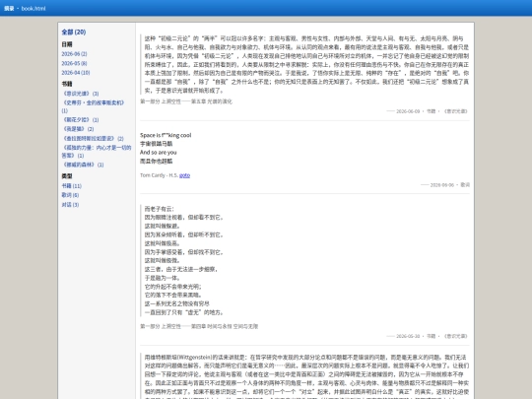The width and height of the screenshot is (532, 399).
Task: Open sidebar book 《孤独的力量:内心才是一切的答案》
Action: tap(97, 152)
